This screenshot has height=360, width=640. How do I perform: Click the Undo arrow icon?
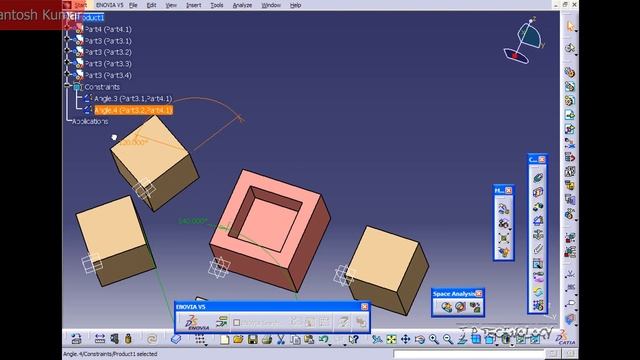pyautogui.click(x=323, y=339)
